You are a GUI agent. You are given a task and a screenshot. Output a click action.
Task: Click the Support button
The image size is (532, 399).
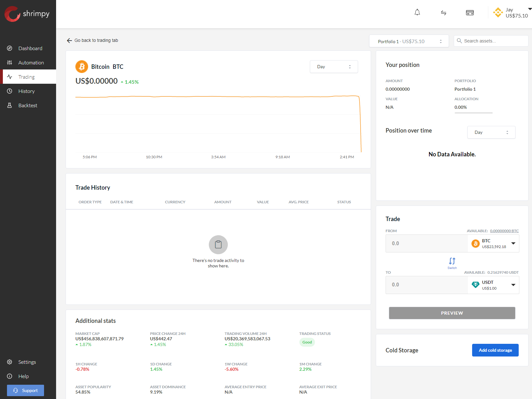(x=25, y=390)
